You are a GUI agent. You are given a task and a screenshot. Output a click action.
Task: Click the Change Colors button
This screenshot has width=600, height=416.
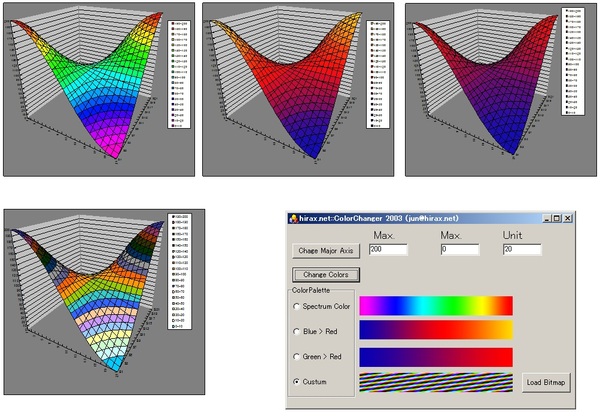pos(326,274)
